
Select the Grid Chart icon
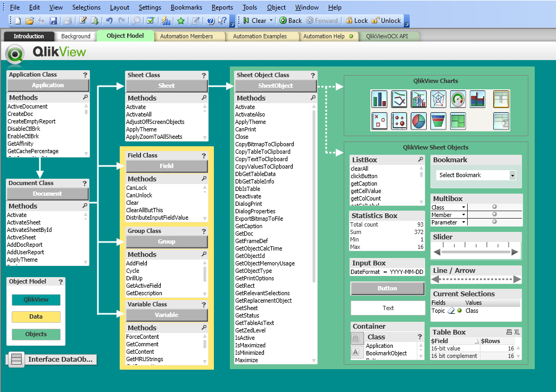click(399, 121)
